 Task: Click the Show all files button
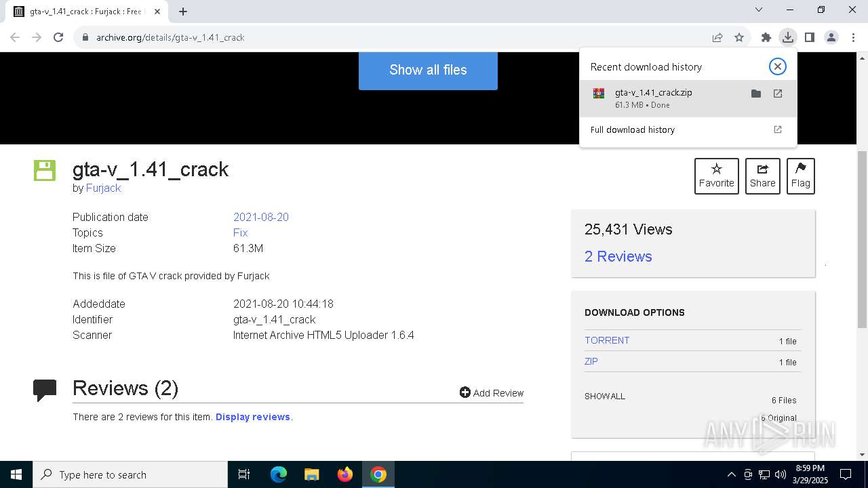point(428,70)
